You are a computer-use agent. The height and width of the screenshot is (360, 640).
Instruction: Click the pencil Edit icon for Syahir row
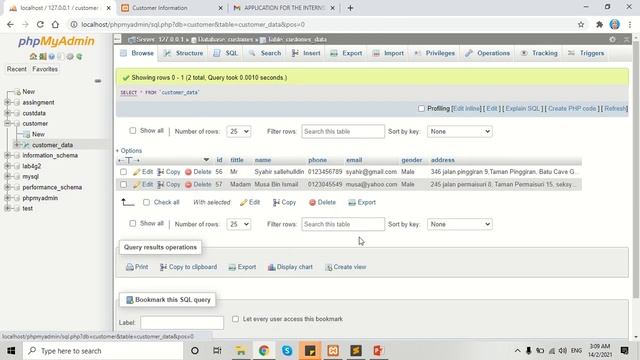click(137, 172)
